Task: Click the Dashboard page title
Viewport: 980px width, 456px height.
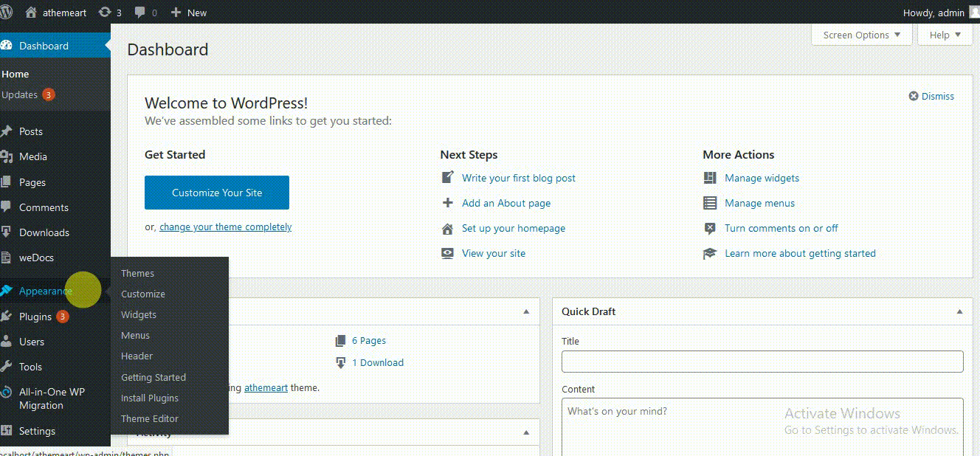Action: [x=168, y=49]
